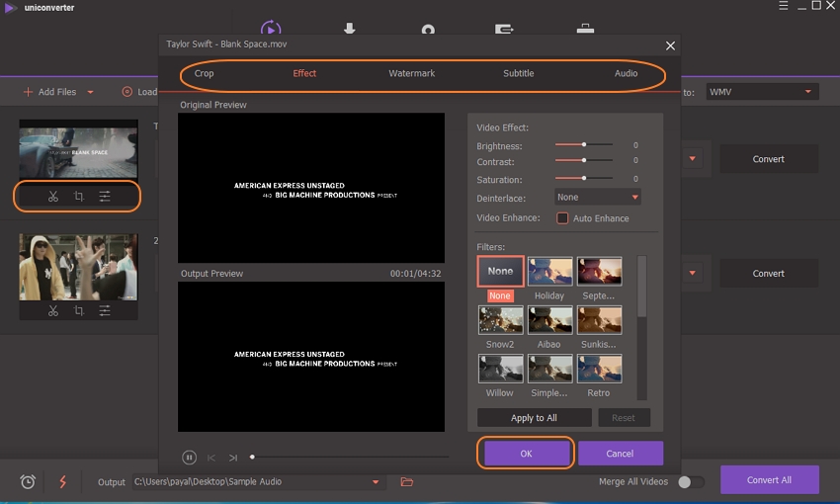Click the uniconverter logo icon

[x=10, y=8]
